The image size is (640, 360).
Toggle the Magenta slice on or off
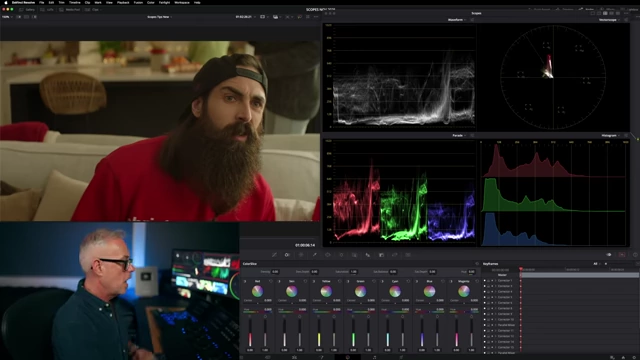(x=451, y=281)
